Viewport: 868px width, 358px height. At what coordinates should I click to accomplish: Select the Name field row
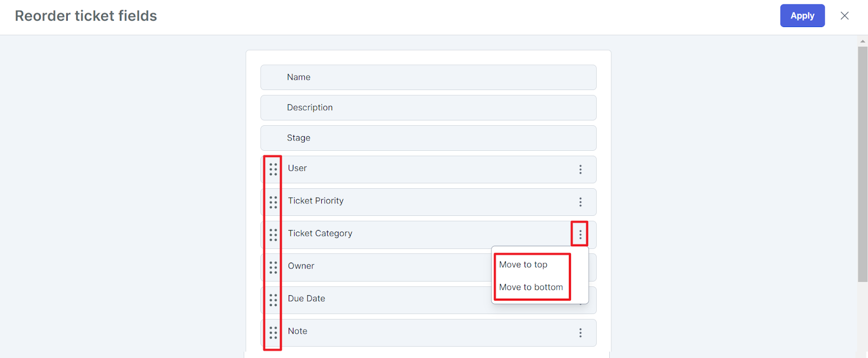tap(428, 77)
